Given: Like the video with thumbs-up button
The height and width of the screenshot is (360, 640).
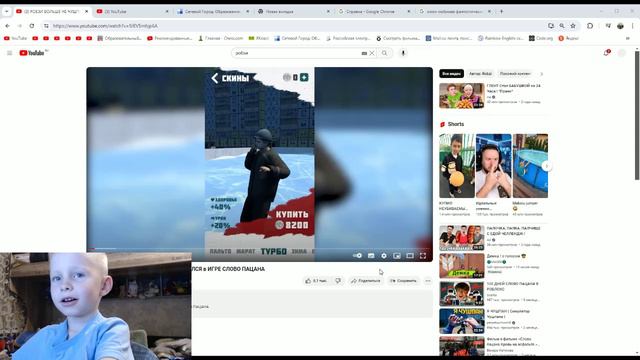Looking at the screenshot, I should coord(316,281).
